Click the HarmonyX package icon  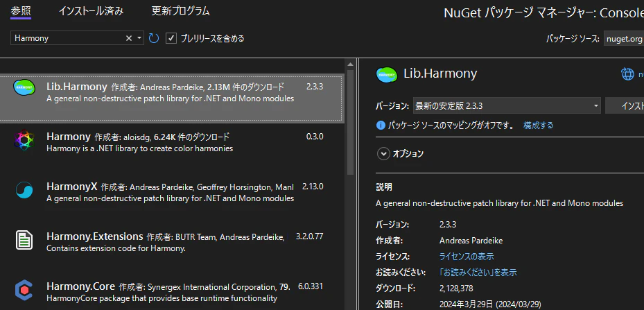coord(24,190)
